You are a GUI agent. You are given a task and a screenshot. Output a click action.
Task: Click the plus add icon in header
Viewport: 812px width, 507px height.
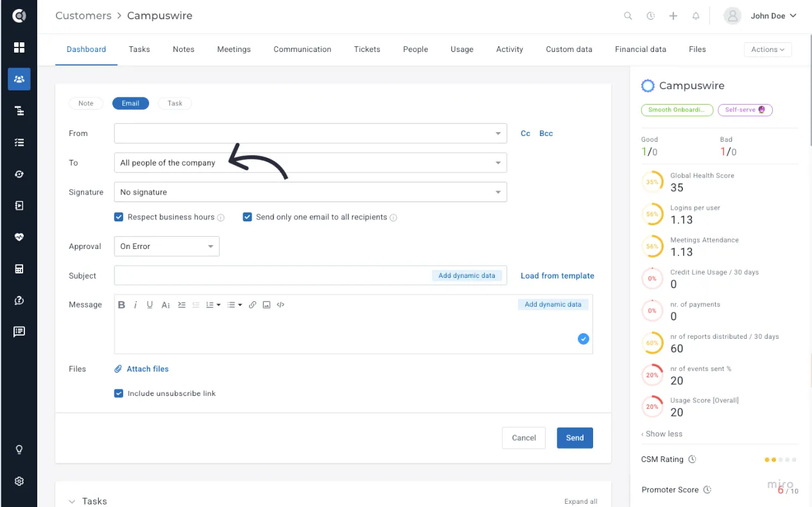[x=673, y=16]
